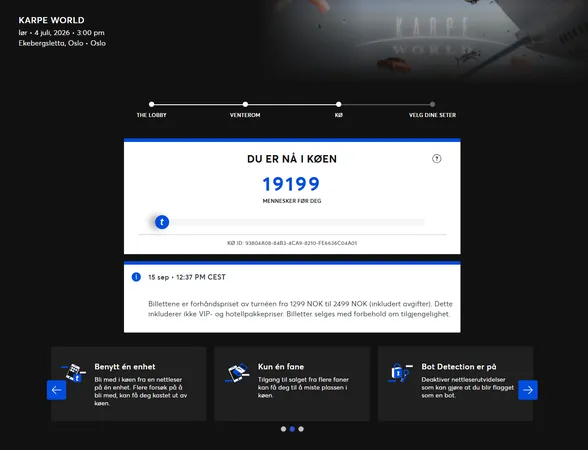The width and height of the screenshot is (588, 450).
Task: Click the event date lør 4 juli 2026
Action: point(62,33)
